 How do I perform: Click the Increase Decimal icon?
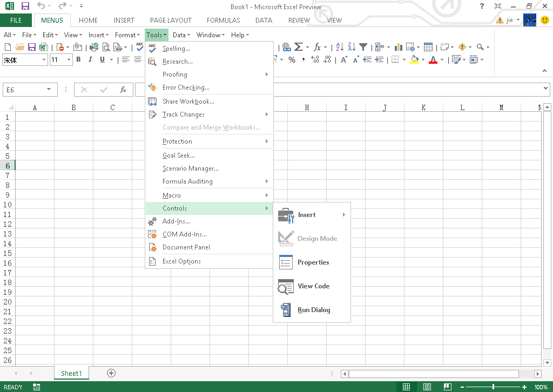315,60
